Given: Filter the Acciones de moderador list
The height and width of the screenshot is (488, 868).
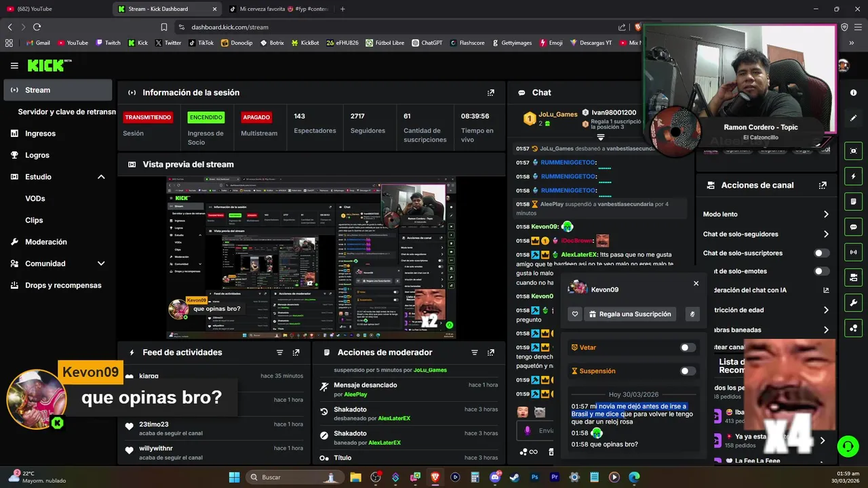Looking at the screenshot, I should pos(475,352).
